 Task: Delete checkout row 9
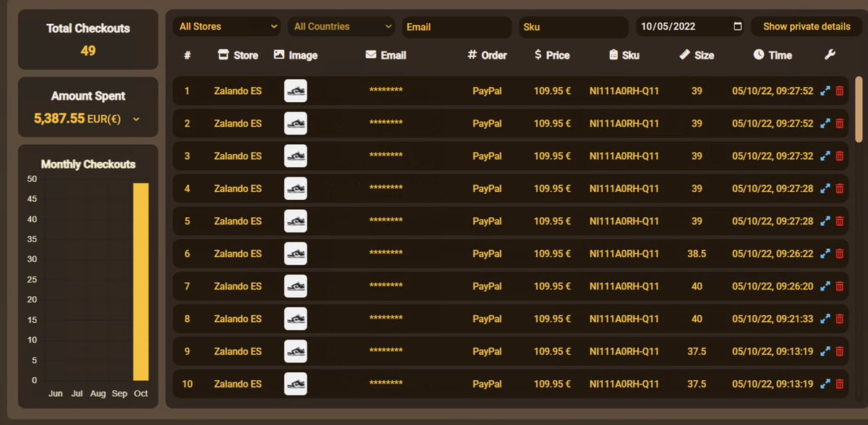coord(840,352)
